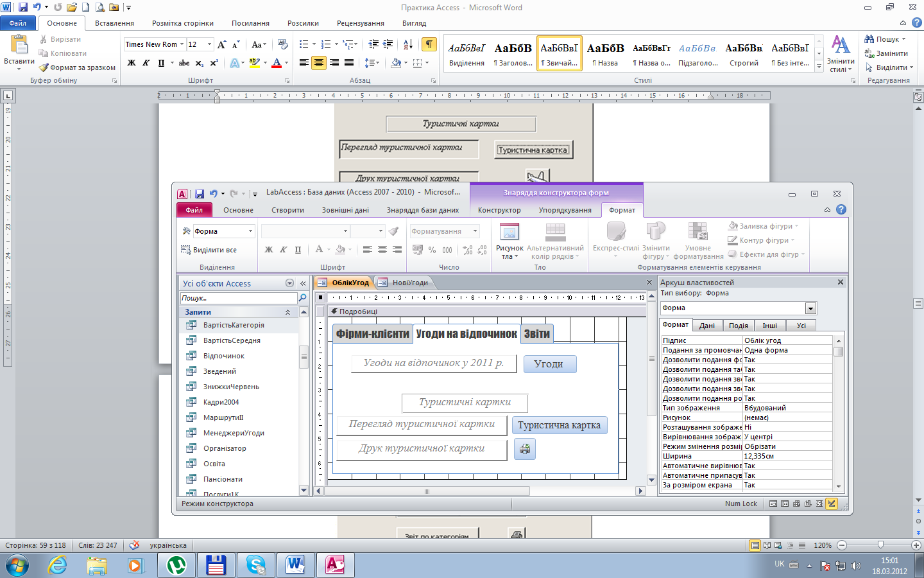This screenshot has width=924, height=578.
Task: Click Замінити in Word editing group
Action: point(886,53)
